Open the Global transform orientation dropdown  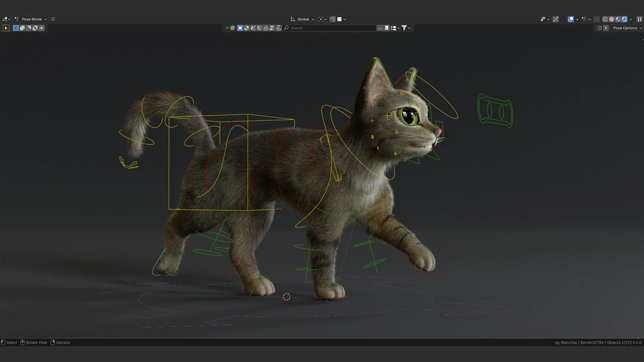(x=303, y=19)
